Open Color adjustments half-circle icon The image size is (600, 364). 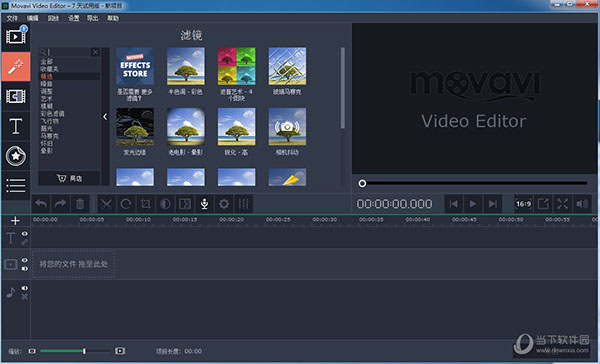165,204
